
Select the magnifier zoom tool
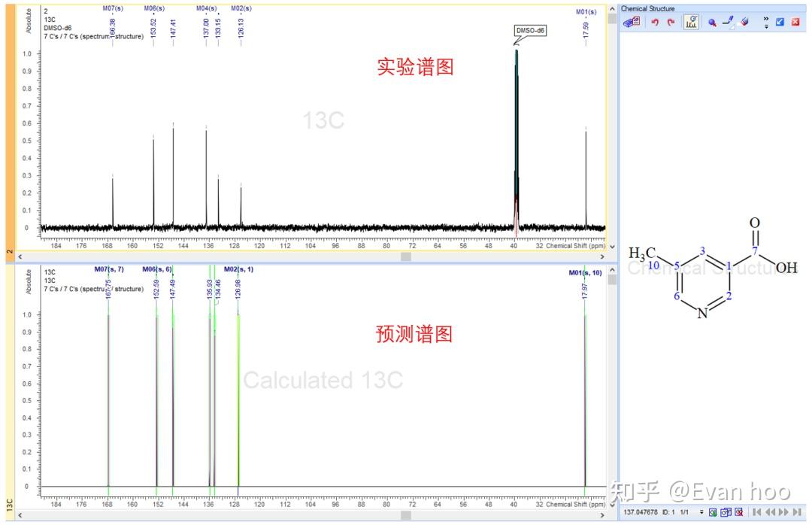tap(712, 21)
